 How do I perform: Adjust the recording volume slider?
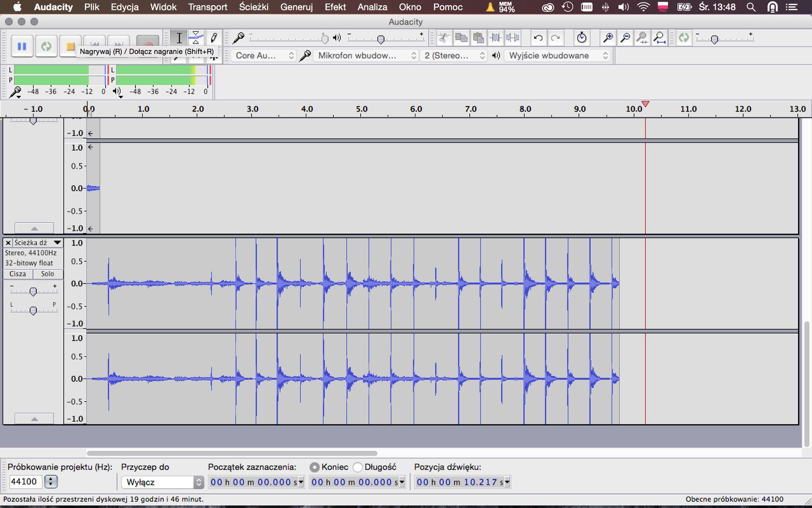(324, 38)
